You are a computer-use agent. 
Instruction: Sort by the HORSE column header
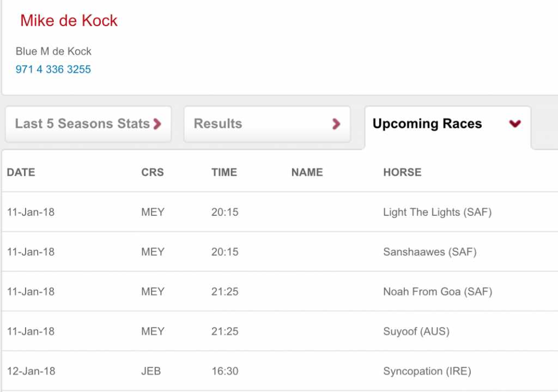[402, 172]
